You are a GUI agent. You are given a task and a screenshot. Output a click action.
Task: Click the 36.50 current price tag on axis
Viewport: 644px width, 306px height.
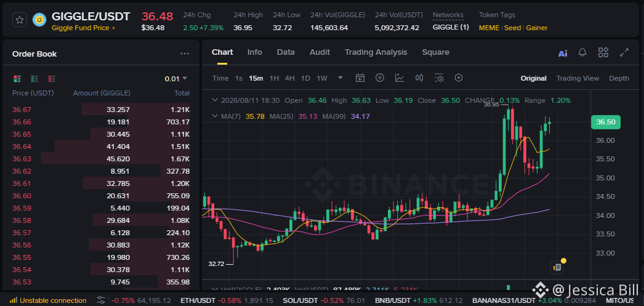606,122
